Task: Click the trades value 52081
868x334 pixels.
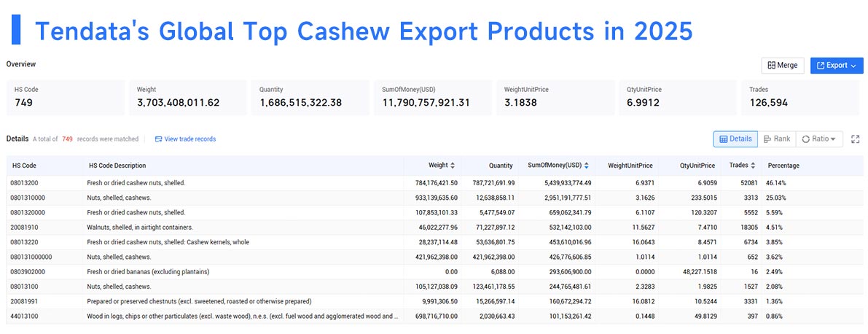Action: click(x=748, y=183)
